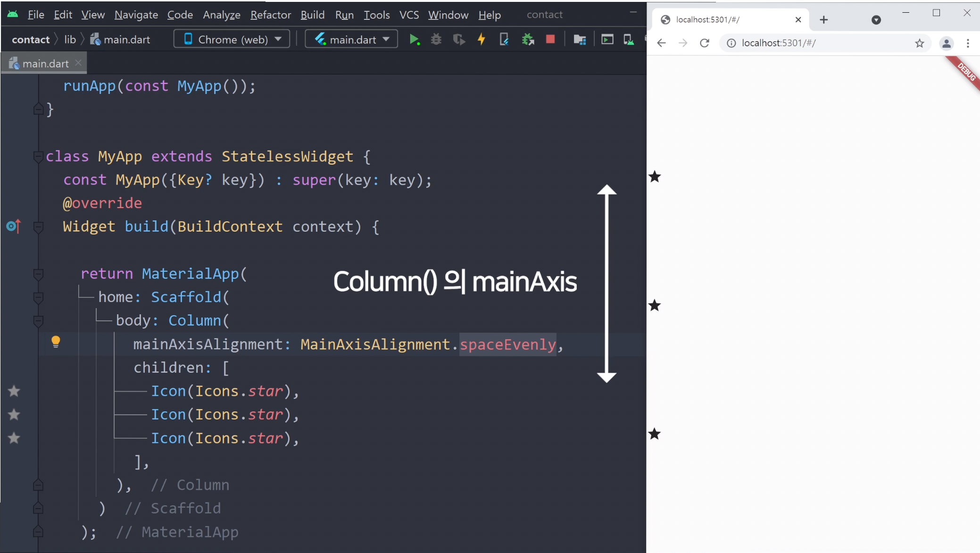980x553 pixels.
Task: Click the yellow lightbulb intention icon
Action: tap(56, 342)
